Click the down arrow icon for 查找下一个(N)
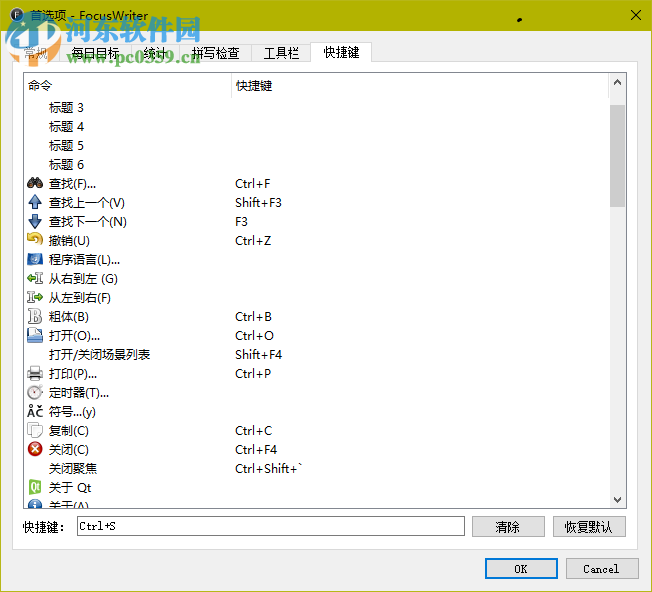 coord(35,221)
